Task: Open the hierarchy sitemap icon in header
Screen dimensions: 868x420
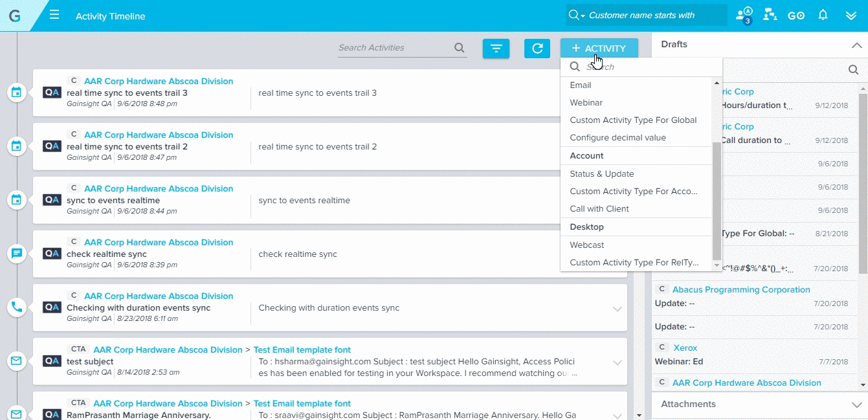Action: 770,15
